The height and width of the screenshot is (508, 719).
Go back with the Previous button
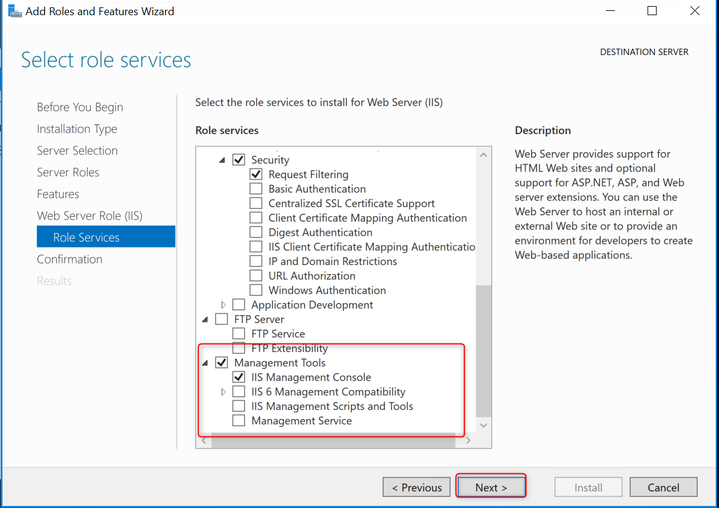(x=416, y=487)
